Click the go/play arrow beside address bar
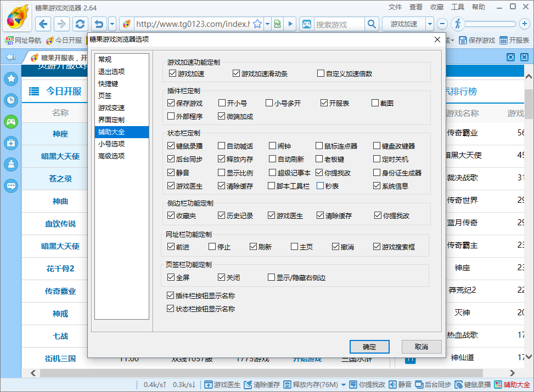The width and height of the screenshot is (534, 392). (290, 24)
